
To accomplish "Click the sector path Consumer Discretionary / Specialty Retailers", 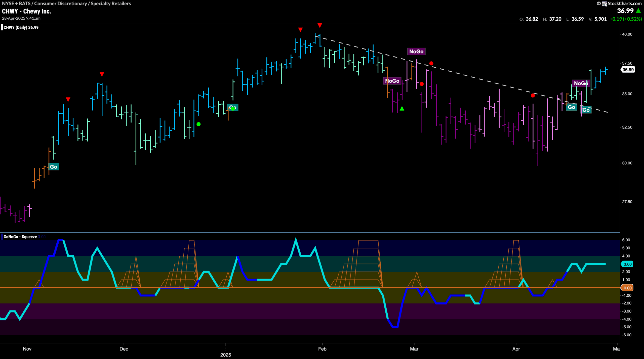I will tap(83, 4).
